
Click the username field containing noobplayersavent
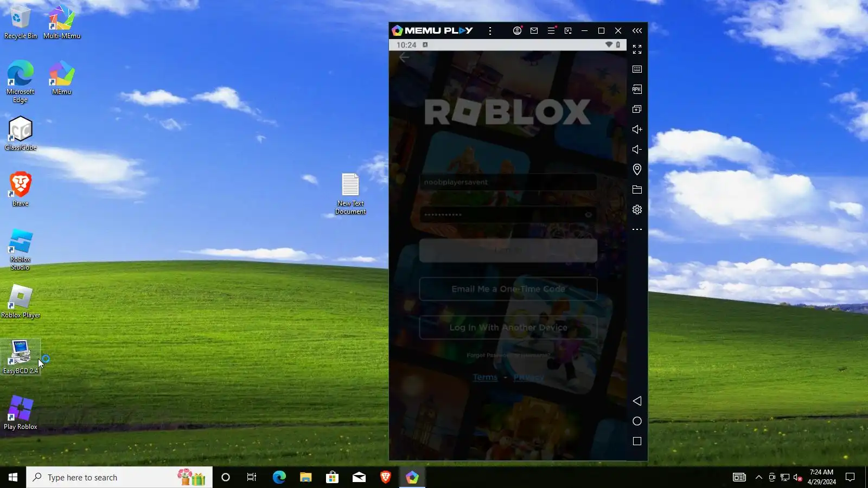[x=508, y=182]
